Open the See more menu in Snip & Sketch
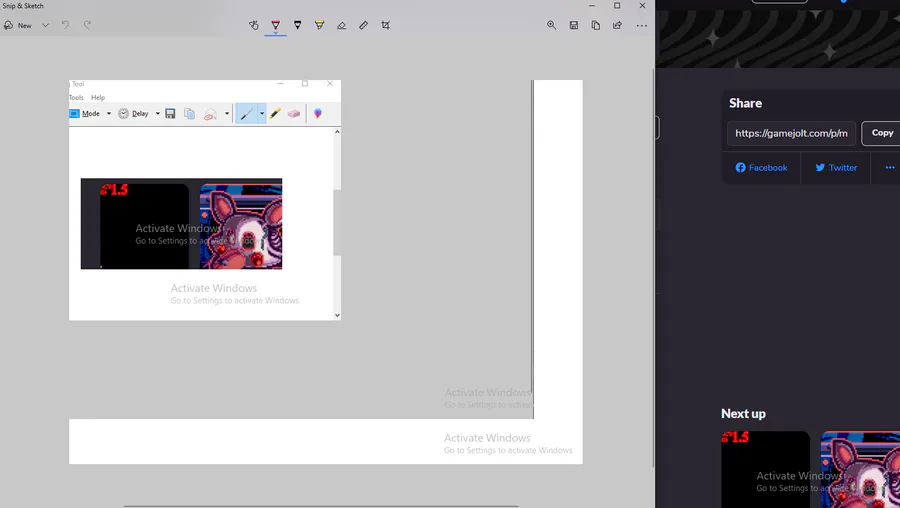 (x=642, y=25)
